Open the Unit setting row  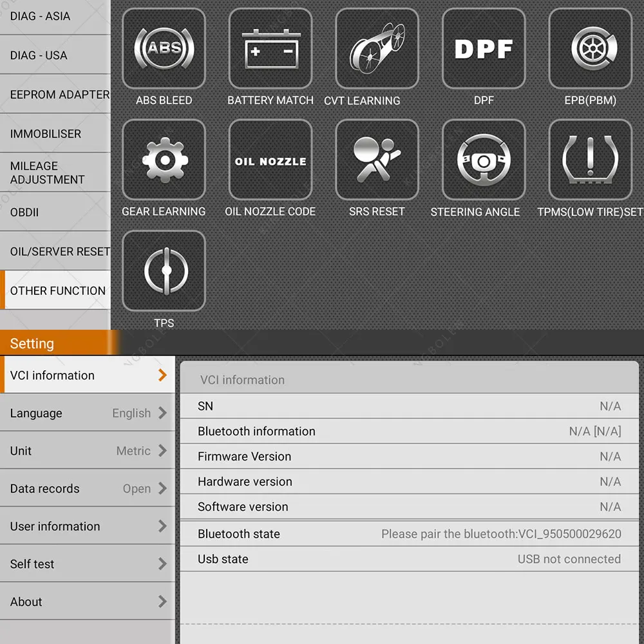coord(88,451)
